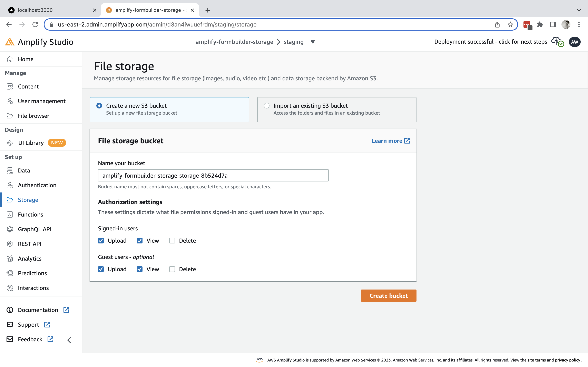Go to the Analytics section

pyautogui.click(x=29, y=259)
